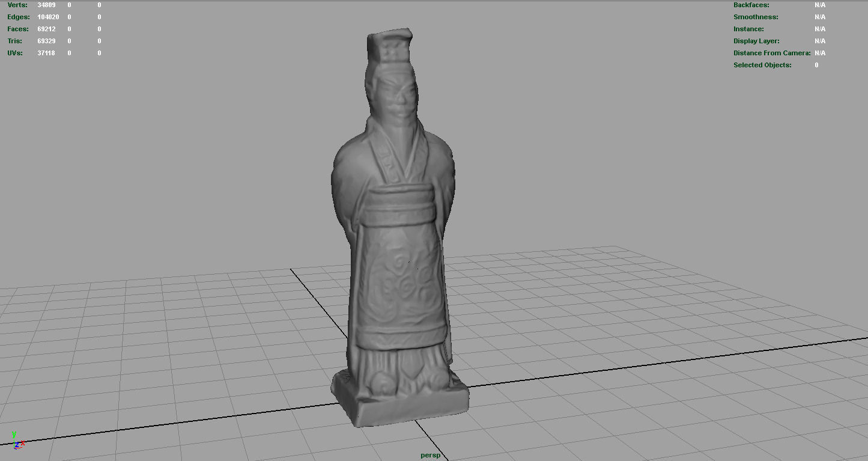Click the Faces: label in the HUD
This screenshot has width=868, height=461.
(18, 29)
